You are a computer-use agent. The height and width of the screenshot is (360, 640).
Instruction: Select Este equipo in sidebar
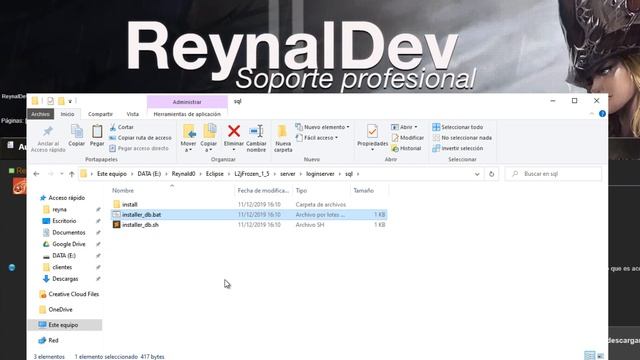tap(65, 325)
